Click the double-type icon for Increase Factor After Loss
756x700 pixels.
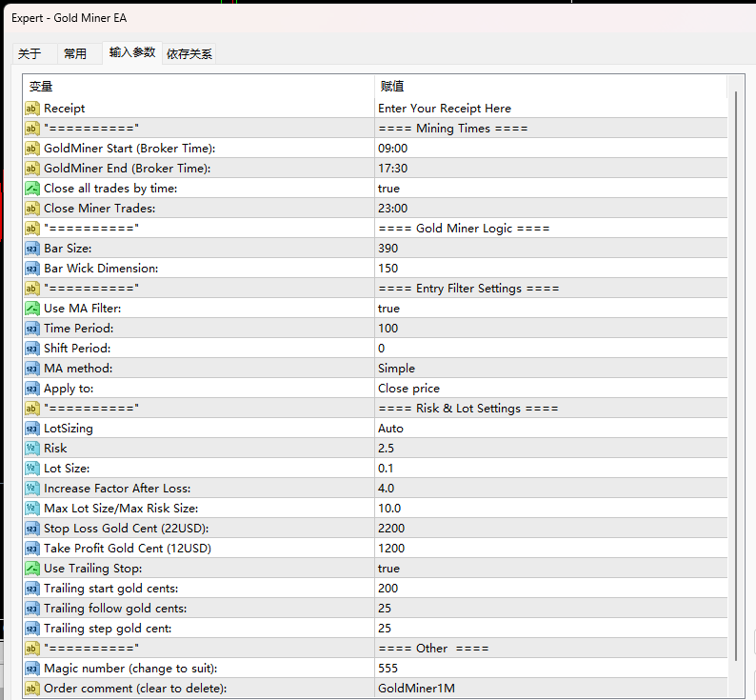pos(31,489)
